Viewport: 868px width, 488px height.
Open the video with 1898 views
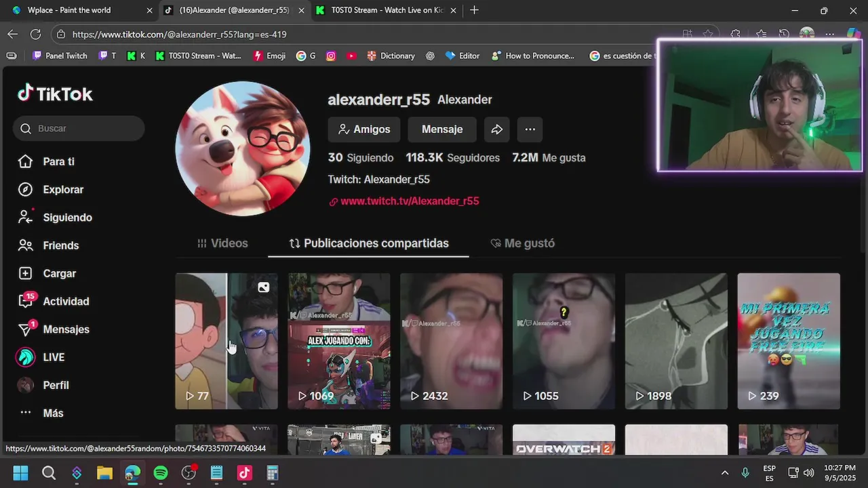click(x=676, y=341)
